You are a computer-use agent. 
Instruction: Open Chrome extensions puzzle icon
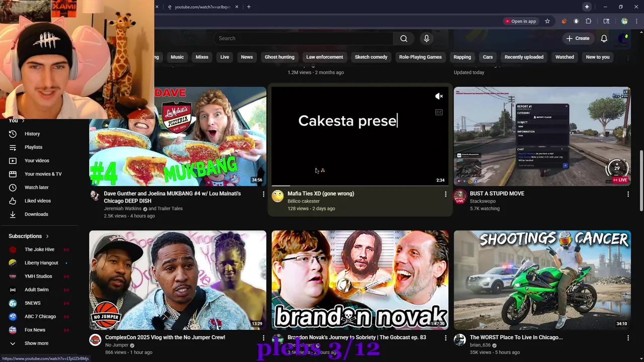[x=588, y=21]
